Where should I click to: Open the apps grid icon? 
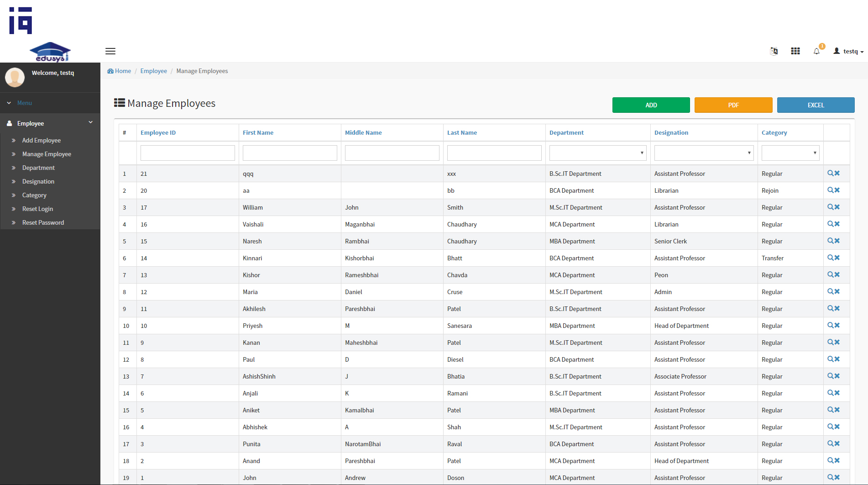[795, 51]
